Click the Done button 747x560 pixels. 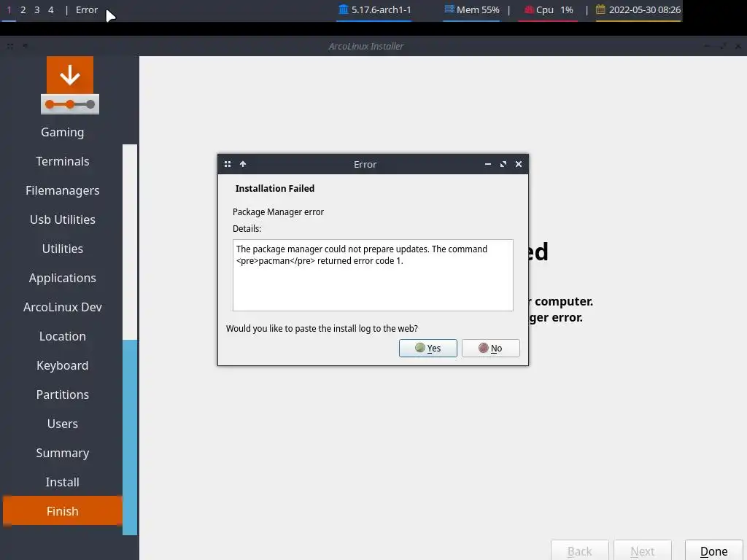[x=713, y=551]
